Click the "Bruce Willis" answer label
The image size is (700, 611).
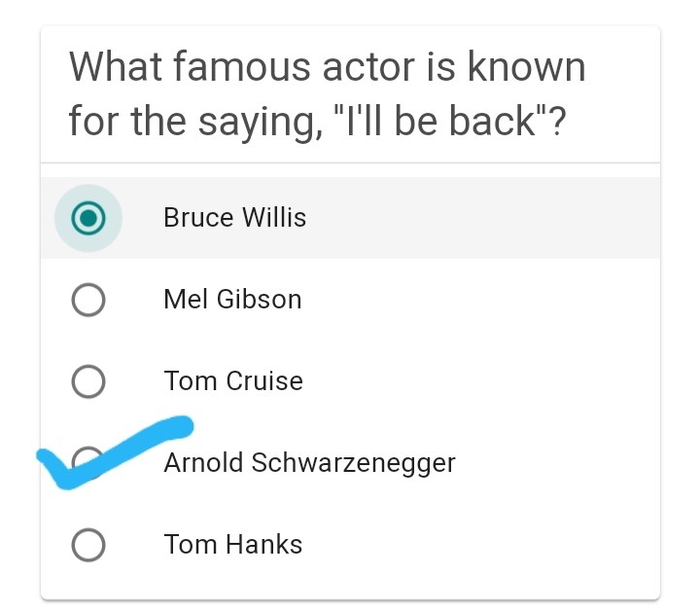coord(234,218)
